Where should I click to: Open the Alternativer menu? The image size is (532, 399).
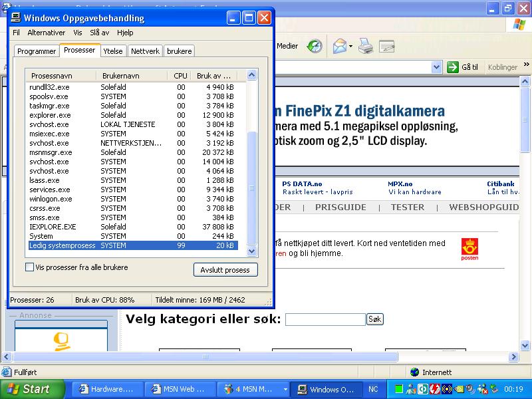(x=46, y=33)
